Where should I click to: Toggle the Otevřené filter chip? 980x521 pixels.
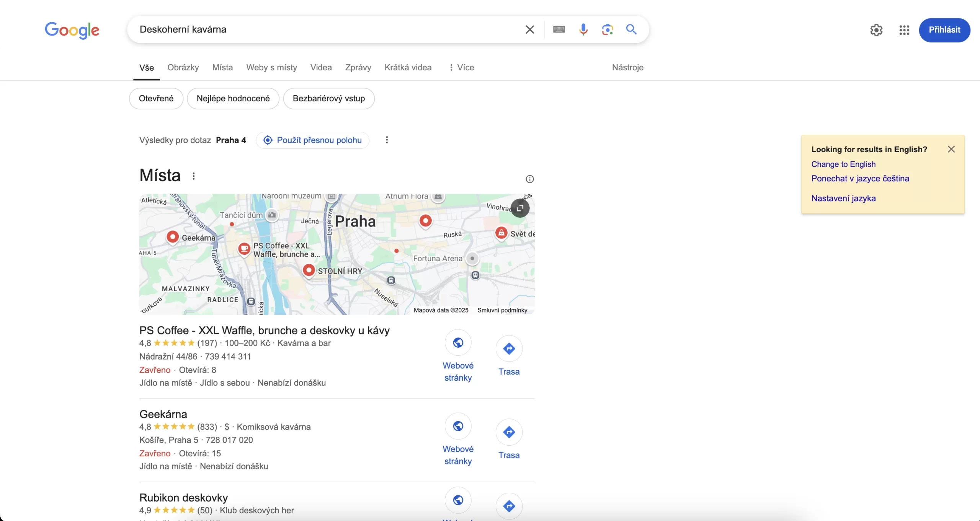tap(156, 98)
